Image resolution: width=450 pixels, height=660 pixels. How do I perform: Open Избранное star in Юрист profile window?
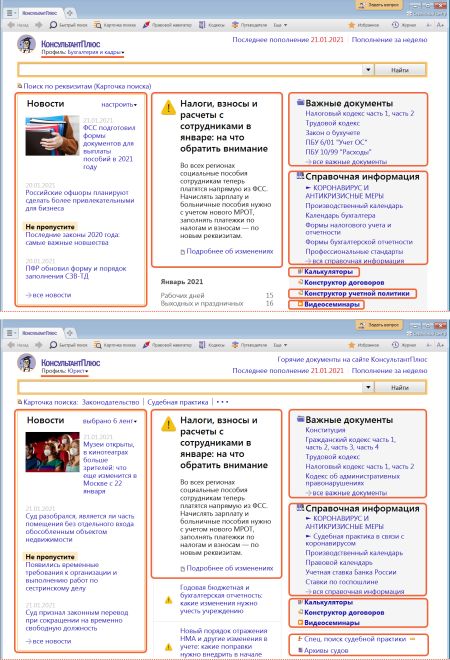tap(351, 345)
